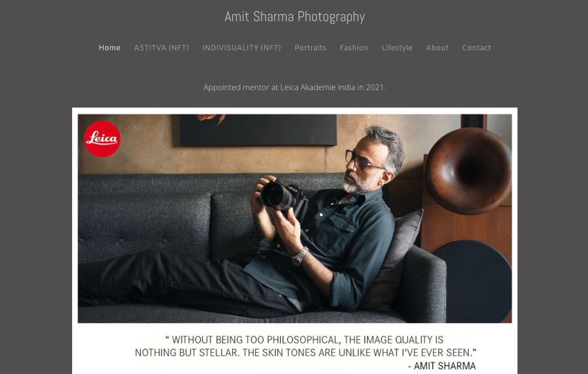Click the '- AMIT SHARMA' quote attribution

click(x=442, y=366)
